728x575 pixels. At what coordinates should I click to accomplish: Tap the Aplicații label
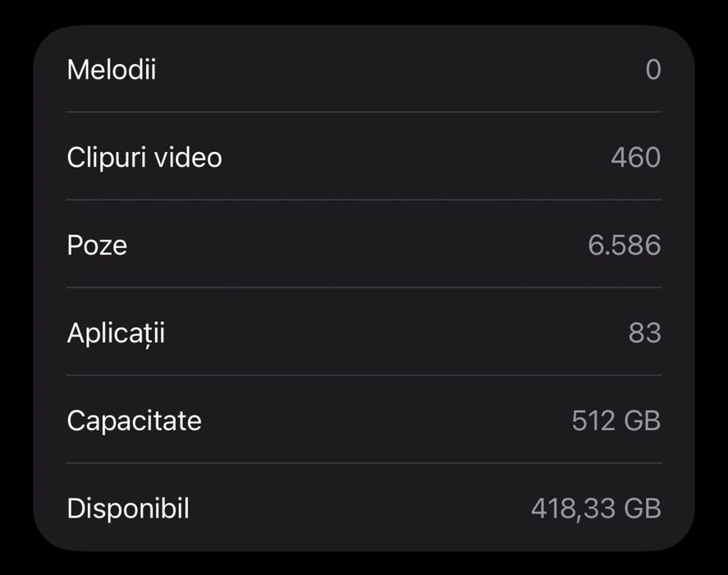click(x=116, y=333)
